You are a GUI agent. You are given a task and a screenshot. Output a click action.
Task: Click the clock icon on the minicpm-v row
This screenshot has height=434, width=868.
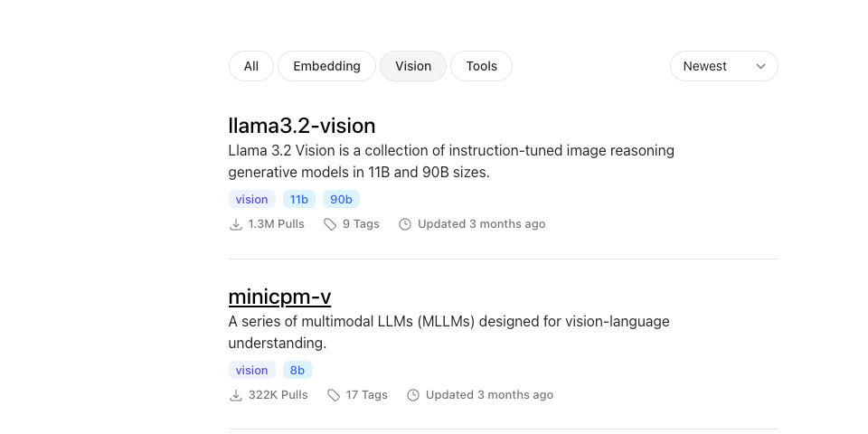(x=413, y=395)
